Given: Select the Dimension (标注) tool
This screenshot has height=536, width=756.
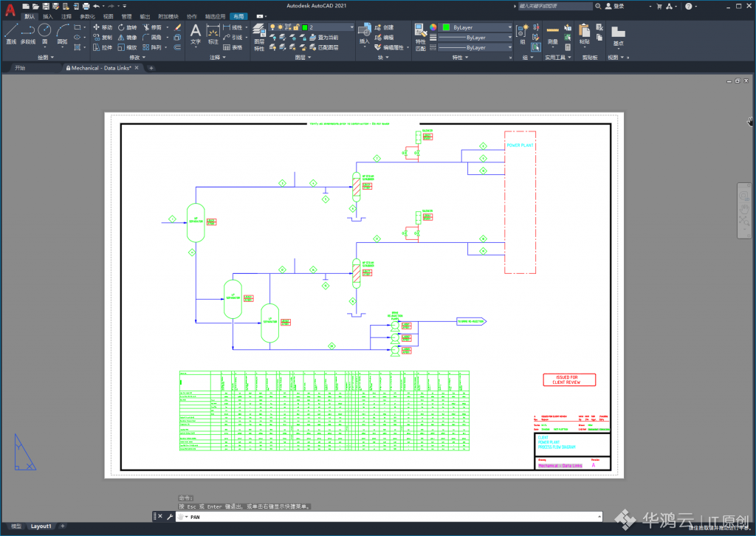Looking at the screenshot, I should [x=213, y=34].
